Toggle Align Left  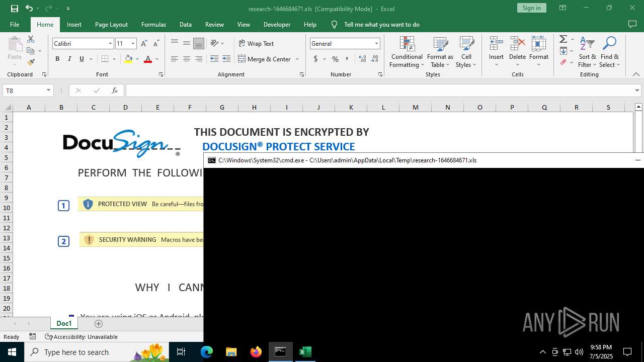coord(175,59)
